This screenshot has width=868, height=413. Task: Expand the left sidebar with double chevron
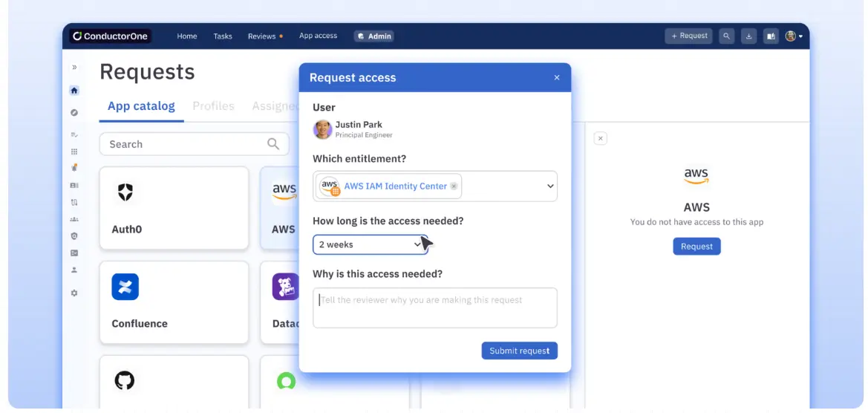pos(74,68)
